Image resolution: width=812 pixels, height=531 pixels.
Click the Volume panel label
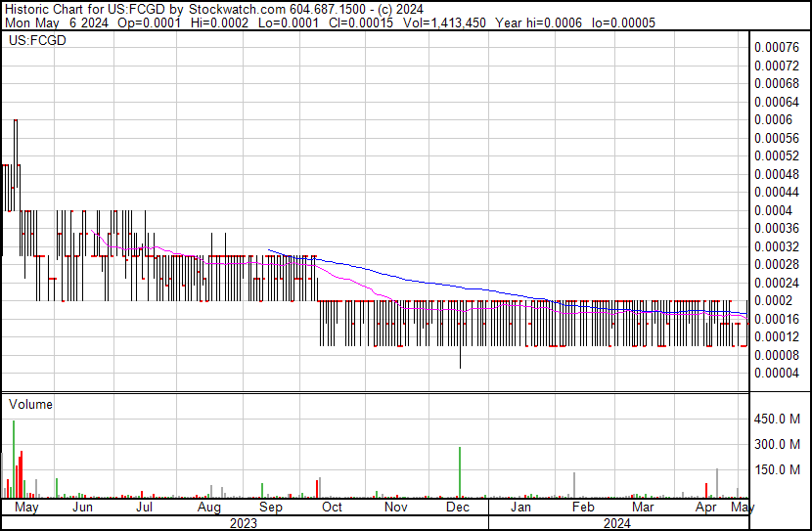30,404
